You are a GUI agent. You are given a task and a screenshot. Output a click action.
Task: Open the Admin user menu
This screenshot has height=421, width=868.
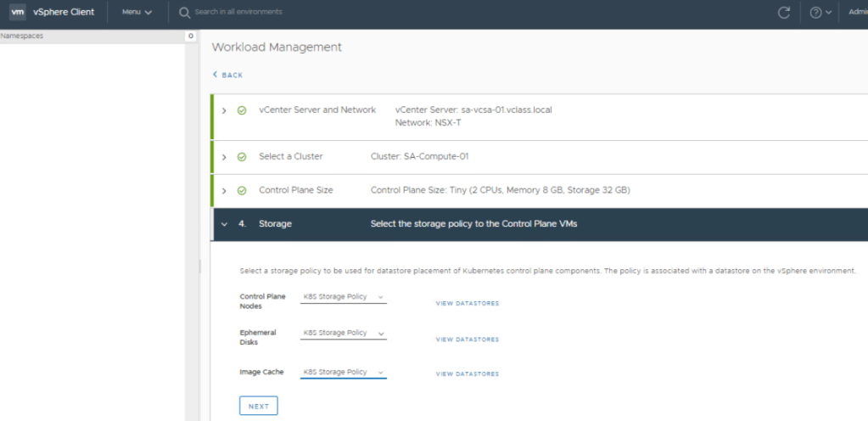coord(856,13)
